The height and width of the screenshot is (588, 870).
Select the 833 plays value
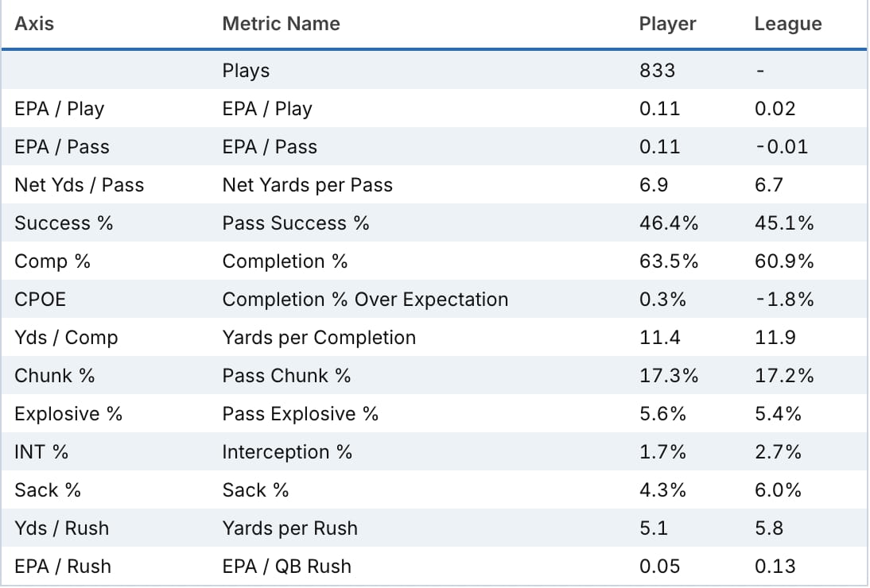pos(657,71)
